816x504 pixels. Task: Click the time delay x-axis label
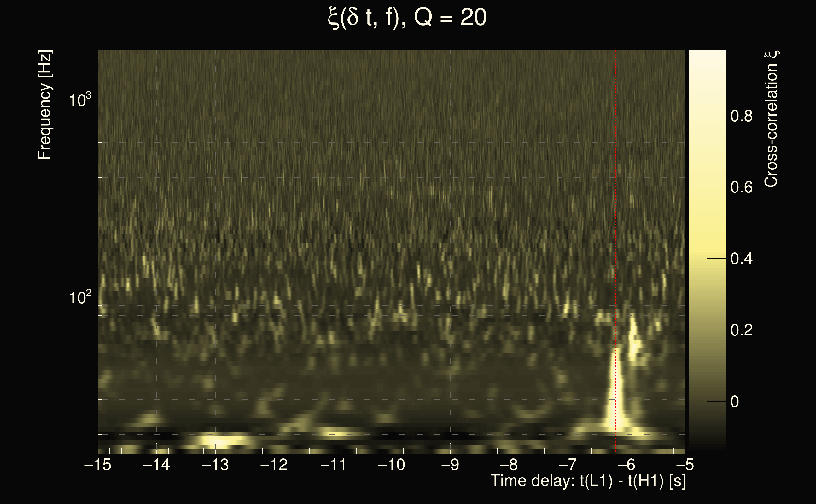[x=588, y=481]
